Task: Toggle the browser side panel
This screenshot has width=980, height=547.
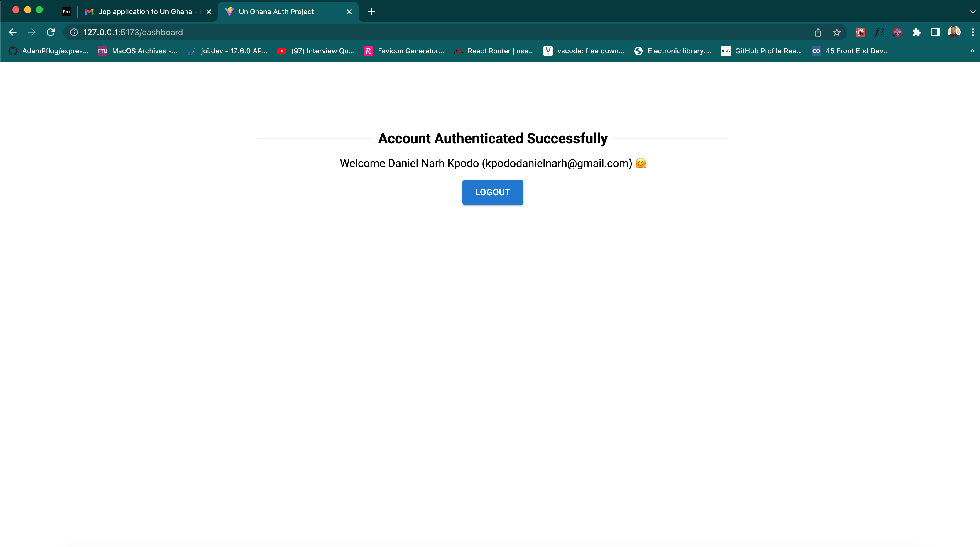Action: point(935,32)
